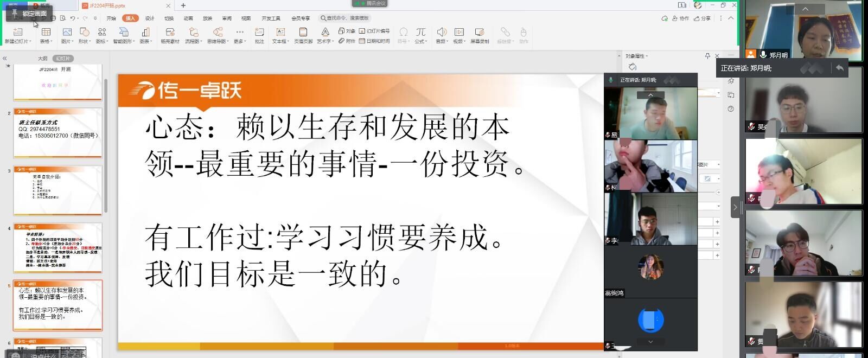Open the ribbon three-dot more menu
Viewport: 868px width, 358px height.
coord(720,18)
